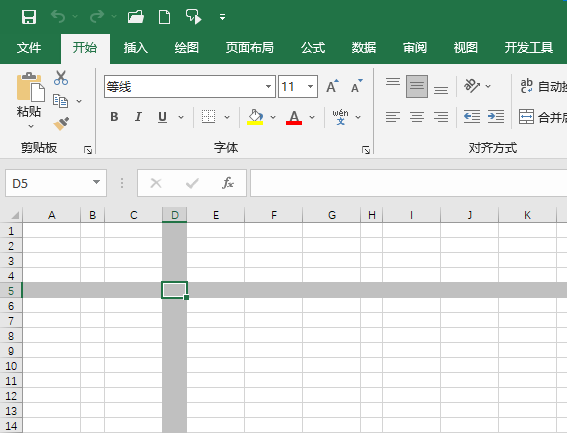
Task: Open underline style dropdown arrow
Action: click(181, 117)
